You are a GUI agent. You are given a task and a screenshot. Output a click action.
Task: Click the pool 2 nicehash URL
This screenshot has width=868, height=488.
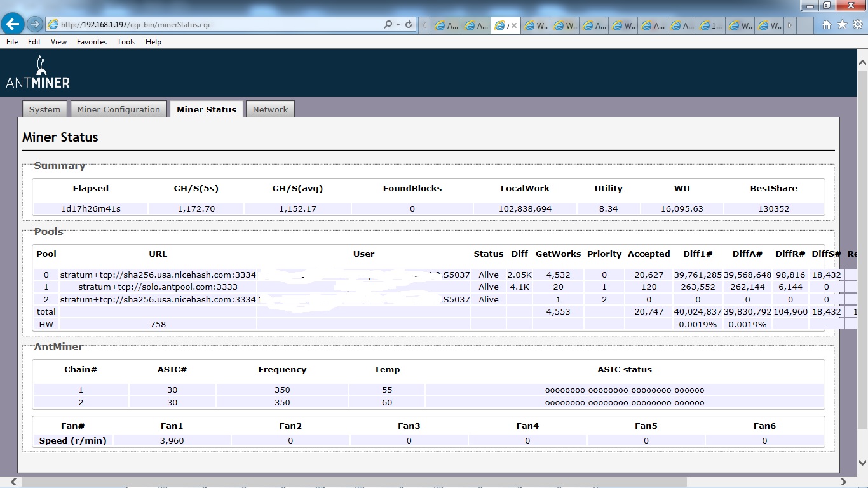tap(158, 300)
